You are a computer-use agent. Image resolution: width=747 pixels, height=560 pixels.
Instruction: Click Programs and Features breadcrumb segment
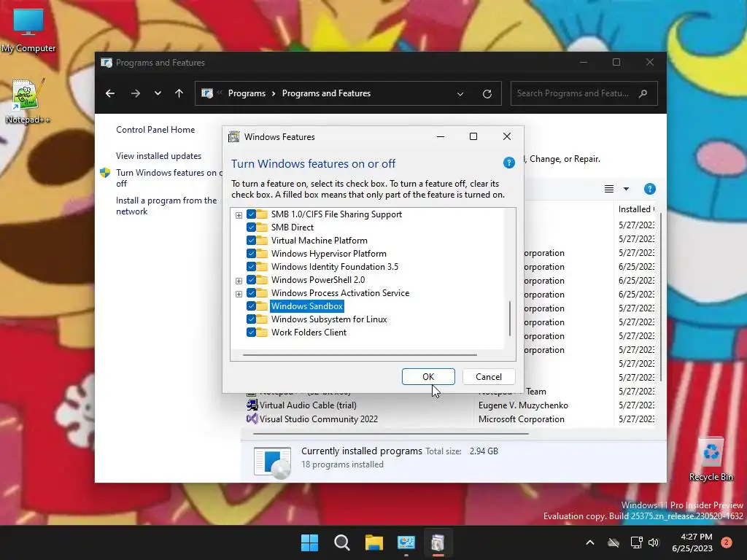(x=326, y=93)
